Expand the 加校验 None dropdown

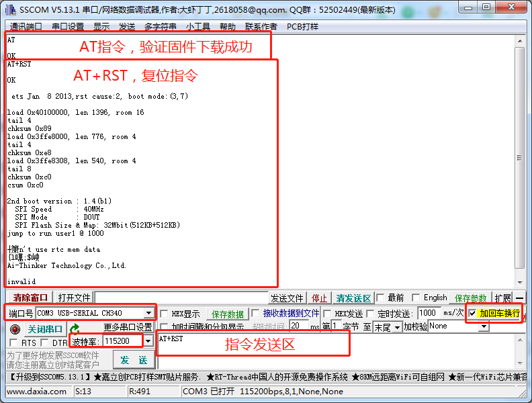(x=484, y=326)
